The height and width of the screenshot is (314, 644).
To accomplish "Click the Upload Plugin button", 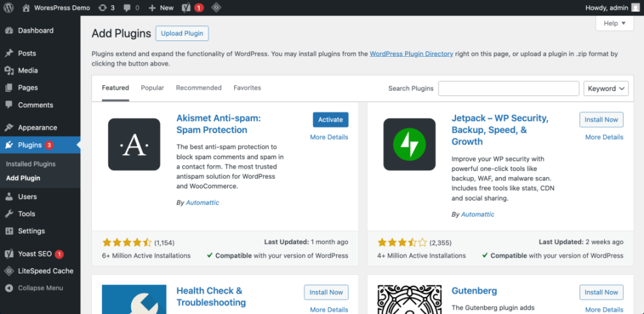I will pos(182,33).
